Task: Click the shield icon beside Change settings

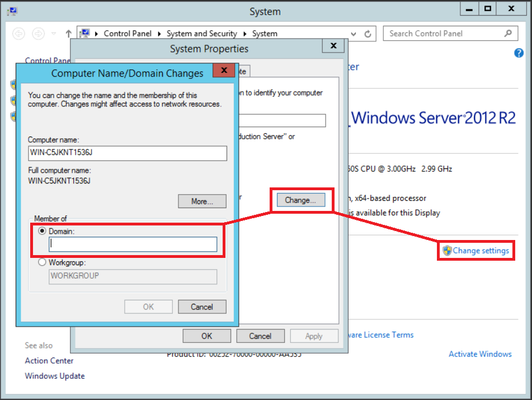Action: pyautogui.click(x=447, y=251)
